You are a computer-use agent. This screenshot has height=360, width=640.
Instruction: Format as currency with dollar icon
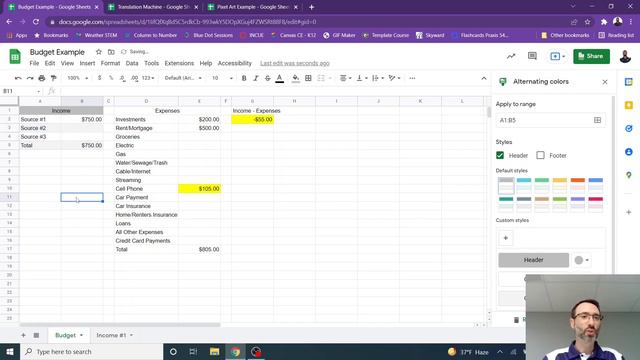pyautogui.click(x=99, y=78)
